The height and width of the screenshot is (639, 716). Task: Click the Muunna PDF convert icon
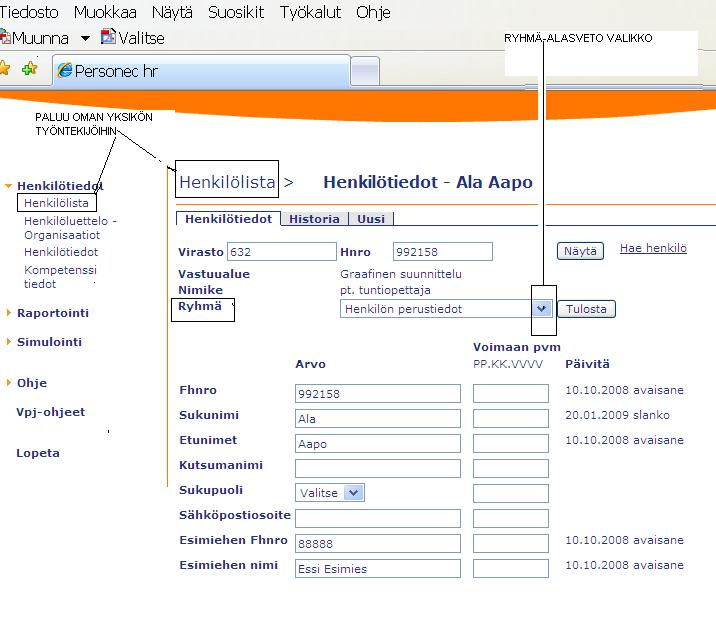coord(5,37)
